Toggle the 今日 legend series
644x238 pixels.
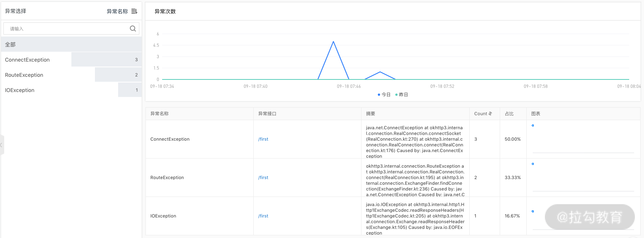[384, 95]
